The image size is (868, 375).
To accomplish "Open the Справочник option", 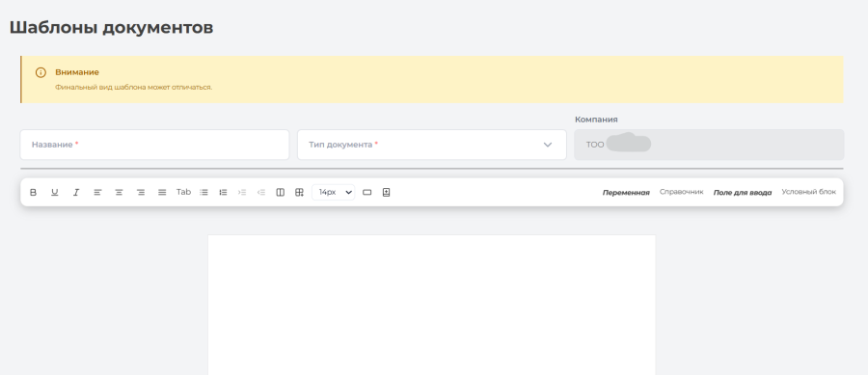I will tap(682, 192).
